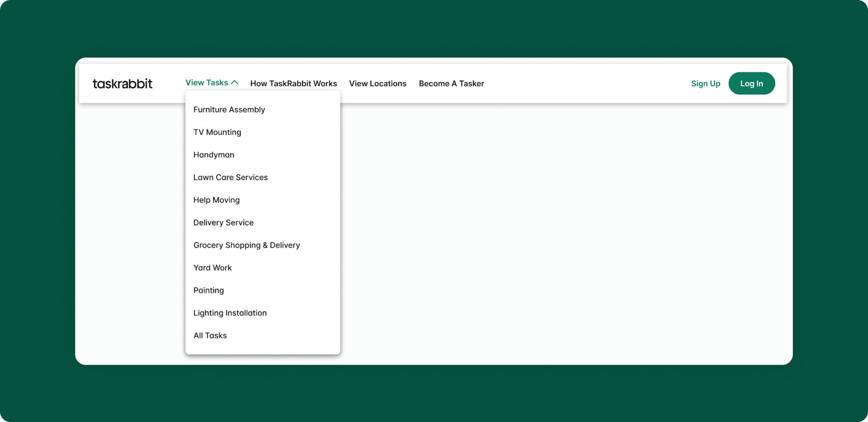The width and height of the screenshot is (868, 422).
Task: Choose Delivery Service option
Action: [223, 222]
